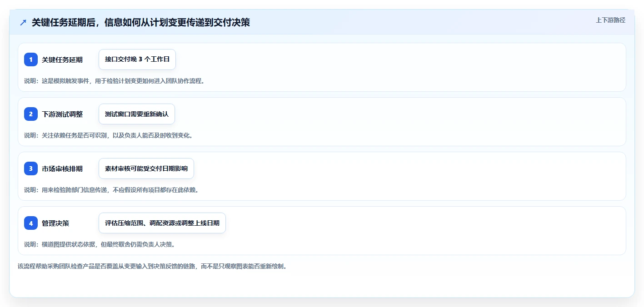The width and height of the screenshot is (644, 307).
Task: Select the 上下游路径 label in the header
Action: click(x=610, y=20)
